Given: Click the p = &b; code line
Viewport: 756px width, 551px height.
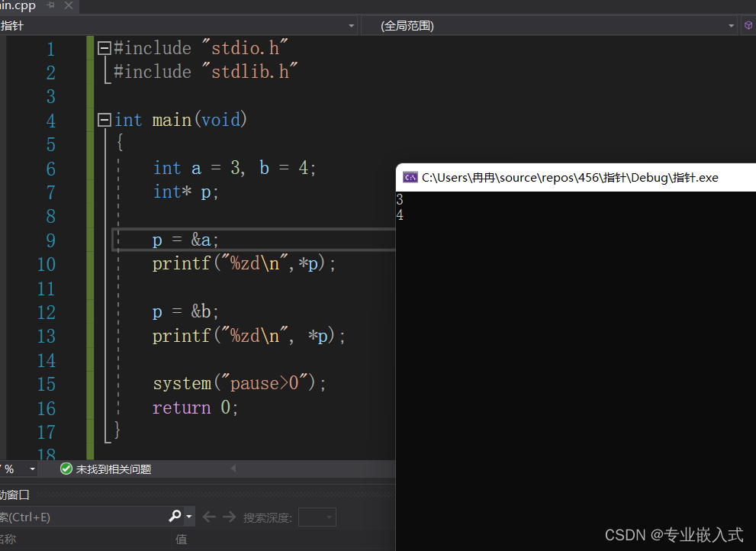Looking at the screenshot, I should pos(185,311).
